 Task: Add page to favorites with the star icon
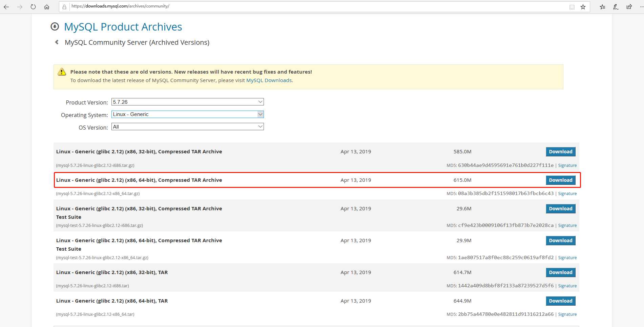(583, 7)
